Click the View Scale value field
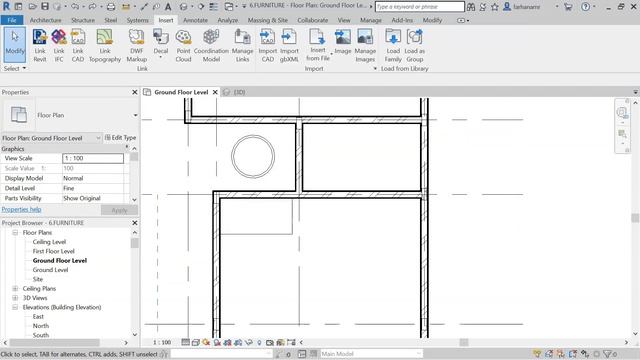This screenshot has width=640, height=360. click(x=93, y=158)
